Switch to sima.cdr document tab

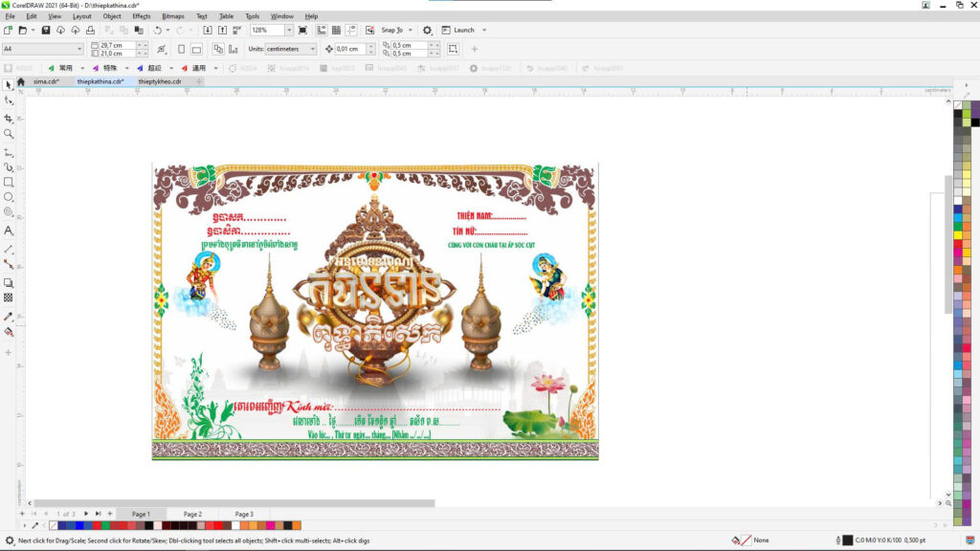pos(46,82)
